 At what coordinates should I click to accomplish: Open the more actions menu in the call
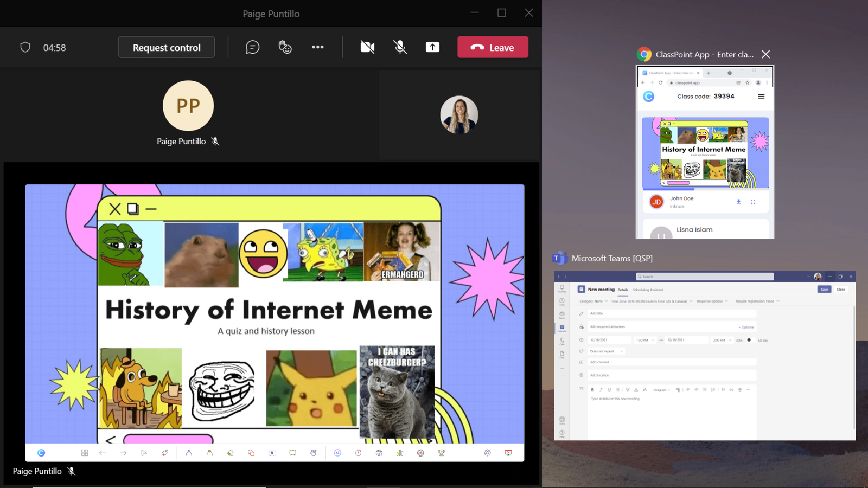tap(318, 47)
